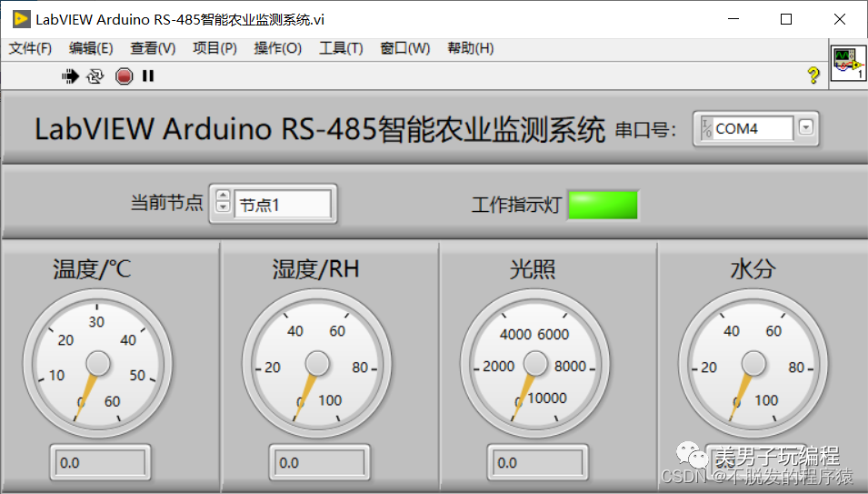Image resolution: width=868 pixels, height=494 pixels.
Task: Click the LabVIEW title bar app icon
Action: pos(22,19)
